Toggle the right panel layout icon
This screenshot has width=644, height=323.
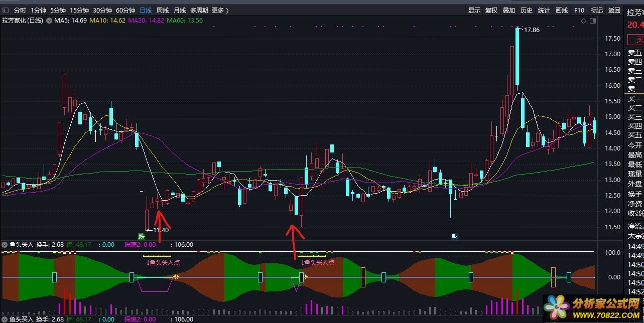point(592,21)
